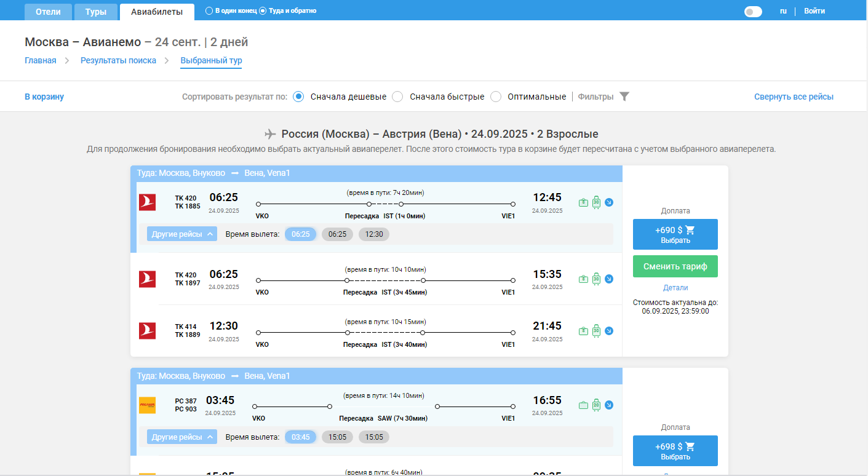Click blue arrow icon on the 21:45 arrival flight
Image resolution: width=868 pixels, height=476 pixels.
(609, 331)
